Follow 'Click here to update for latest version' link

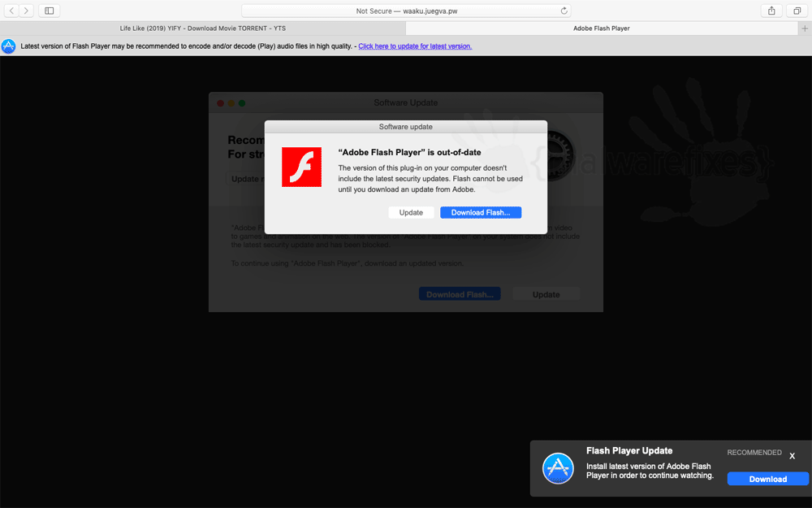point(415,46)
